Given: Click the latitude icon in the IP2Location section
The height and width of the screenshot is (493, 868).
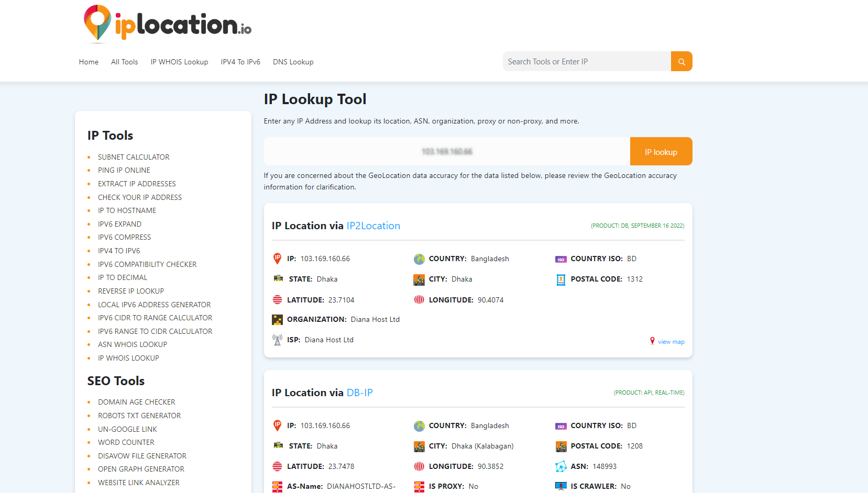Looking at the screenshot, I should [277, 299].
